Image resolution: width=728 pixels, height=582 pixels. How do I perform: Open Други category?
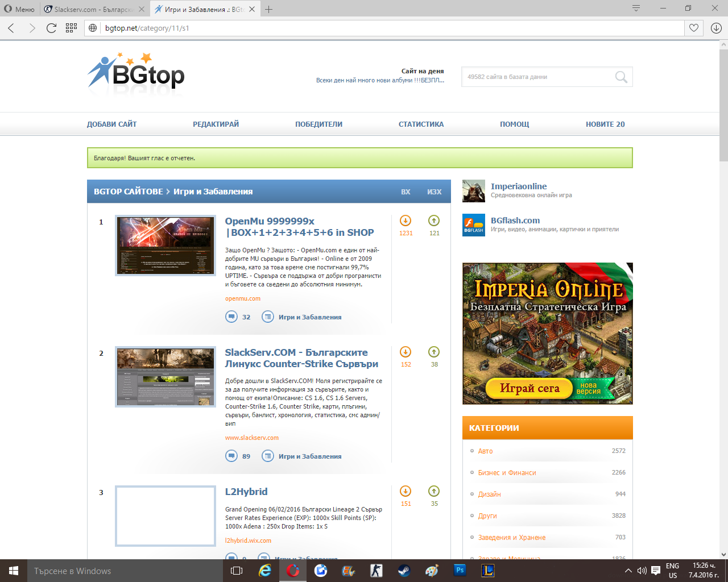tap(487, 516)
